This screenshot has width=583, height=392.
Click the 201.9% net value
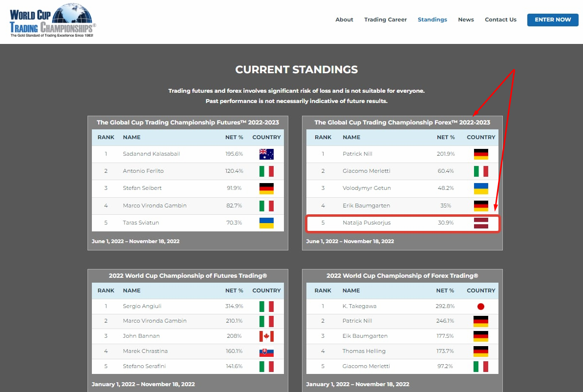coord(445,154)
